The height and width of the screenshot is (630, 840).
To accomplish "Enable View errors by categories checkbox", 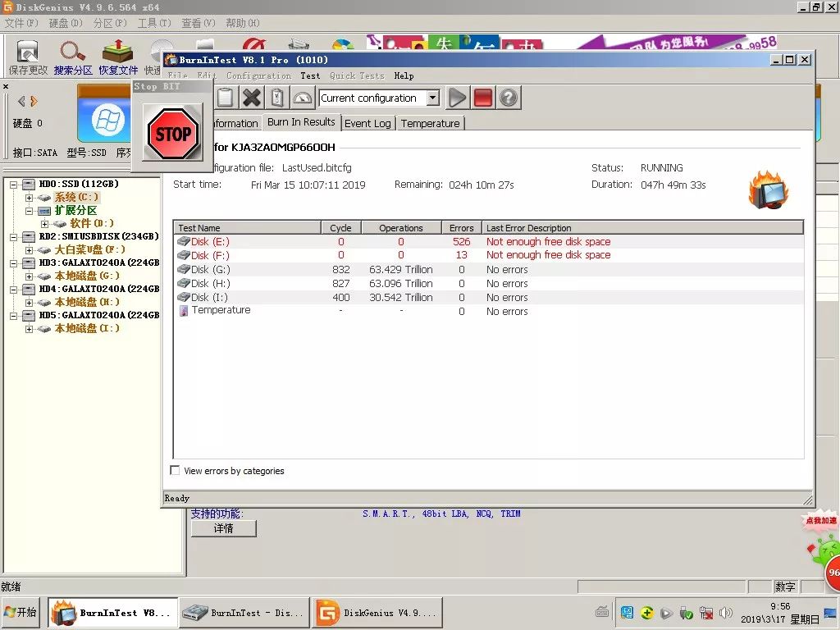I will point(175,471).
